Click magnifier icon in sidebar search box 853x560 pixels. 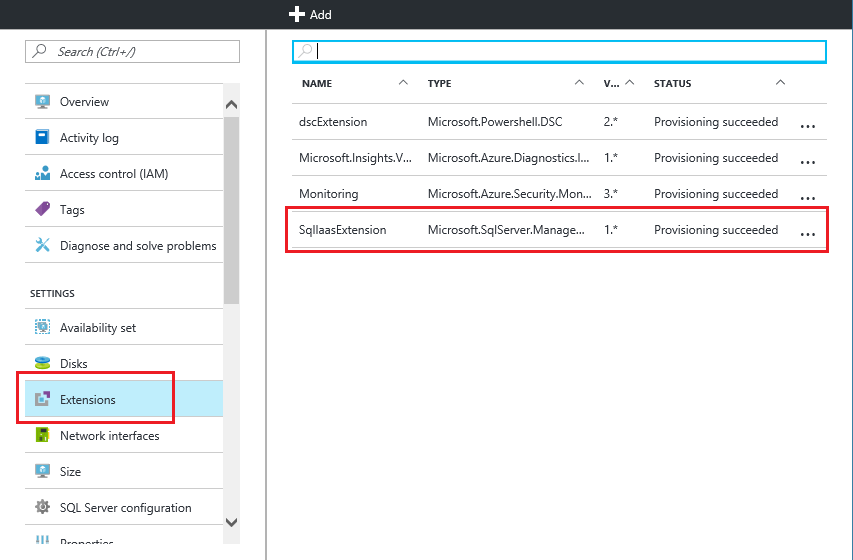click(x=39, y=51)
